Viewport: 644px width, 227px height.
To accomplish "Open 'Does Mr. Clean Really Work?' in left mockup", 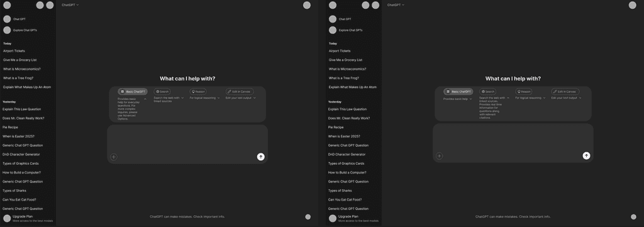I will (23, 118).
